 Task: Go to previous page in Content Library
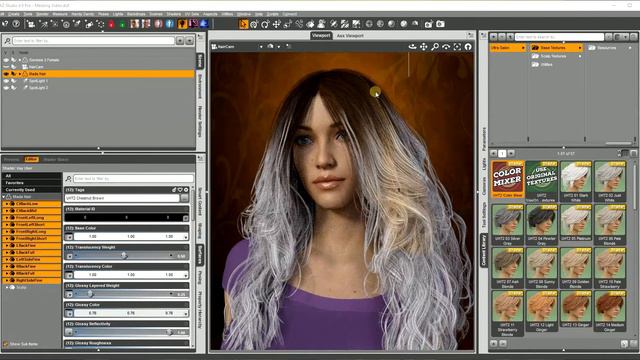tap(493, 153)
